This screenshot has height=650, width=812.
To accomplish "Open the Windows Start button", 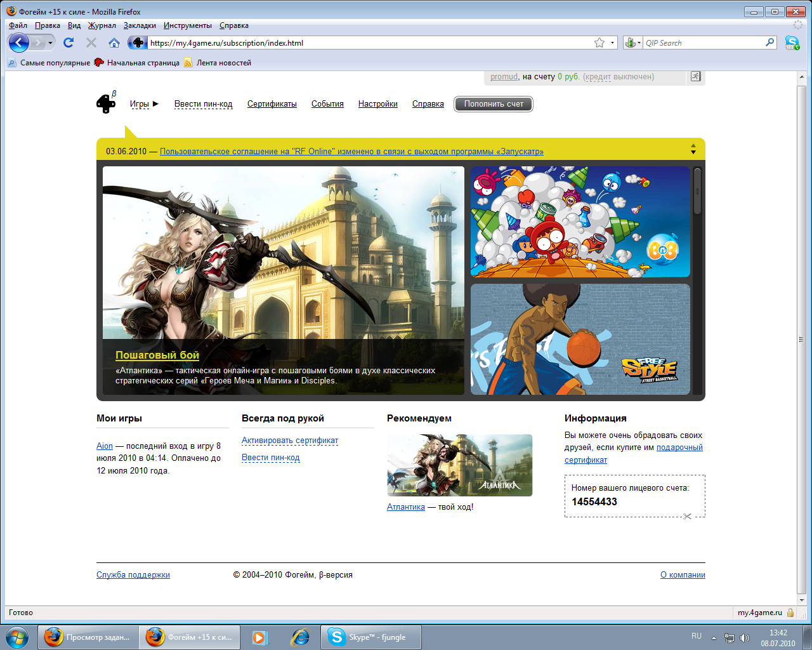I will (x=17, y=637).
